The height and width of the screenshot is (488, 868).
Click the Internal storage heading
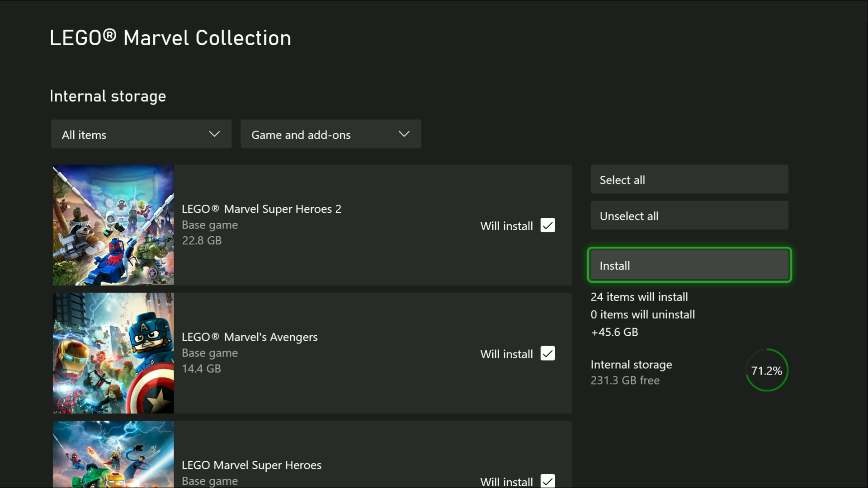108,96
